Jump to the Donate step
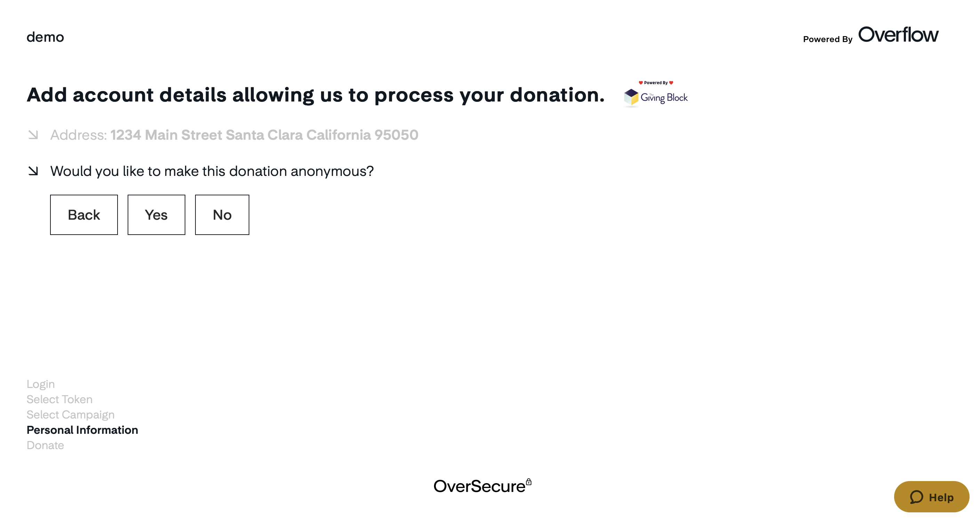Viewport: 980px width, 520px height. [x=45, y=445]
